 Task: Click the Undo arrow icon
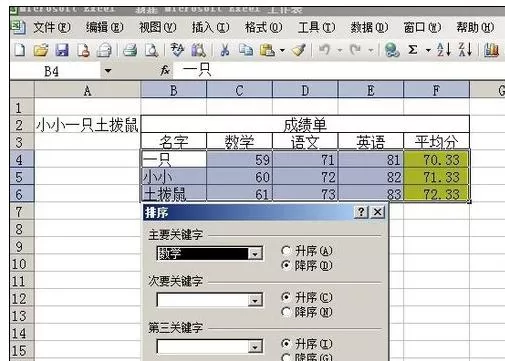324,50
